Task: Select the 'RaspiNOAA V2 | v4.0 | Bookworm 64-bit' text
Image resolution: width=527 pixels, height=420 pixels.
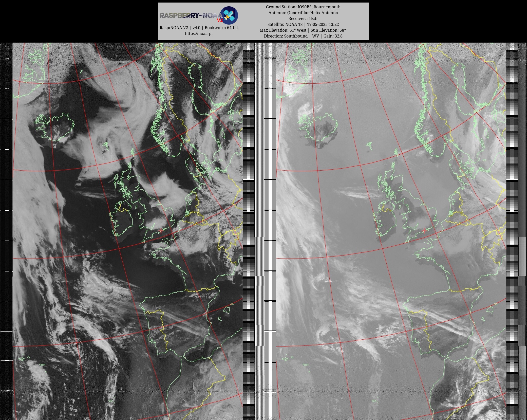Action: (199, 28)
